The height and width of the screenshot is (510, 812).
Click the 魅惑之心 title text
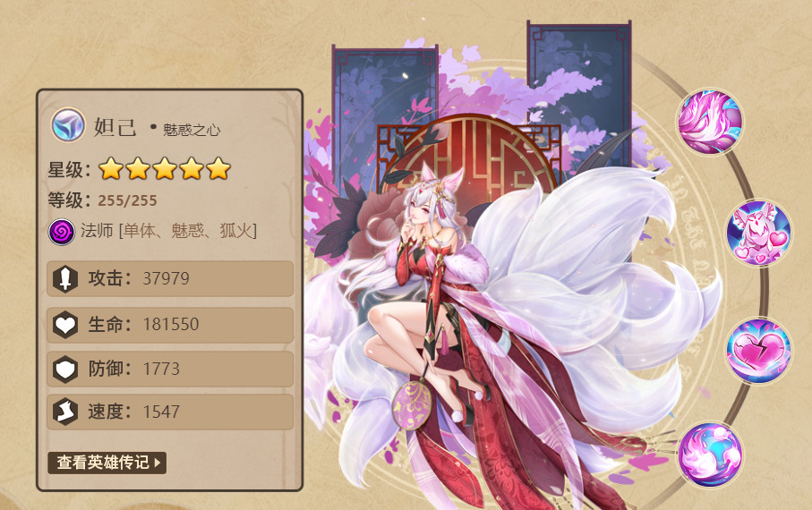click(x=192, y=130)
